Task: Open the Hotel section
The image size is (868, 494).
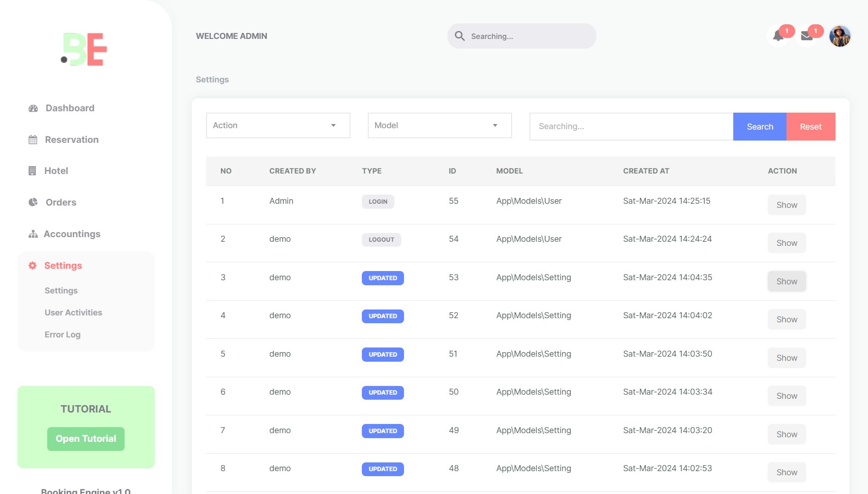Action: [x=55, y=171]
